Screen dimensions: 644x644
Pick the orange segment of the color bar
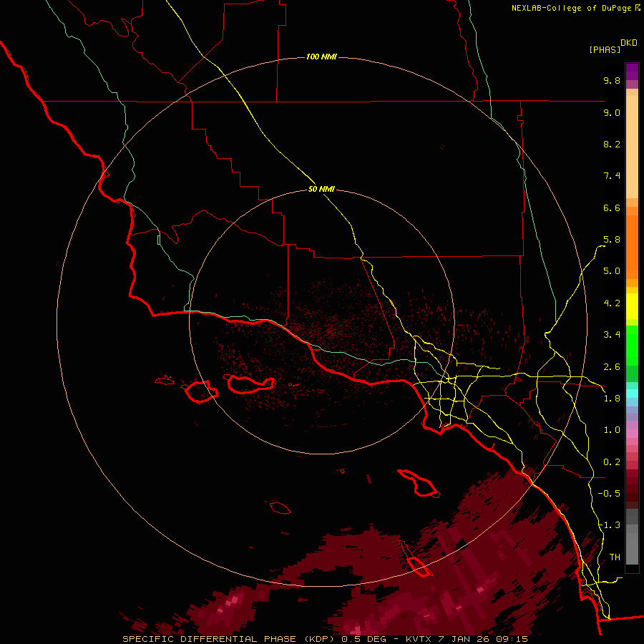632,247
